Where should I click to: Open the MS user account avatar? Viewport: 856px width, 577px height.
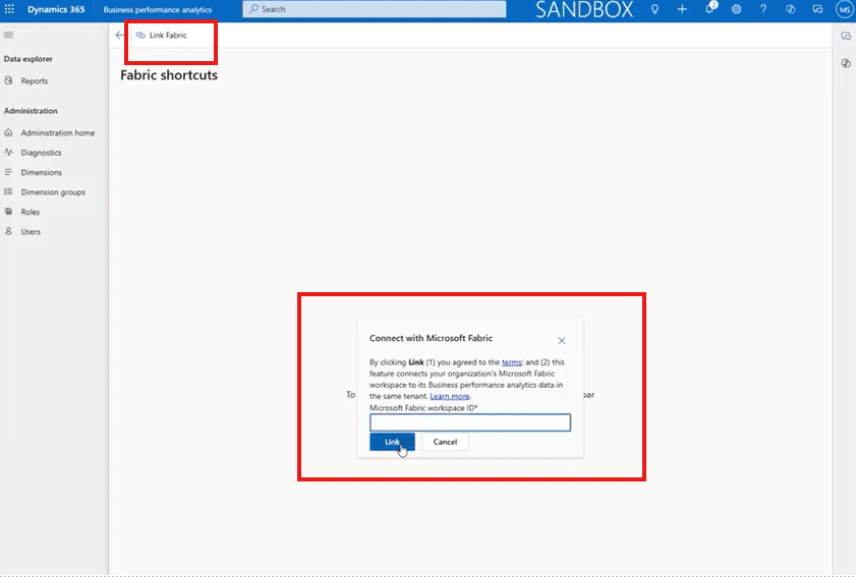(x=843, y=9)
